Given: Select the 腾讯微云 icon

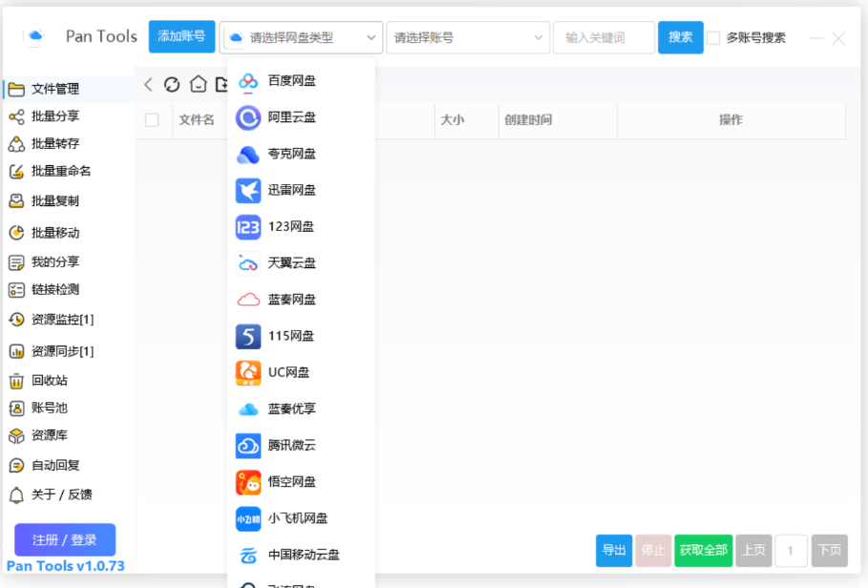Looking at the screenshot, I should pos(248,446).
